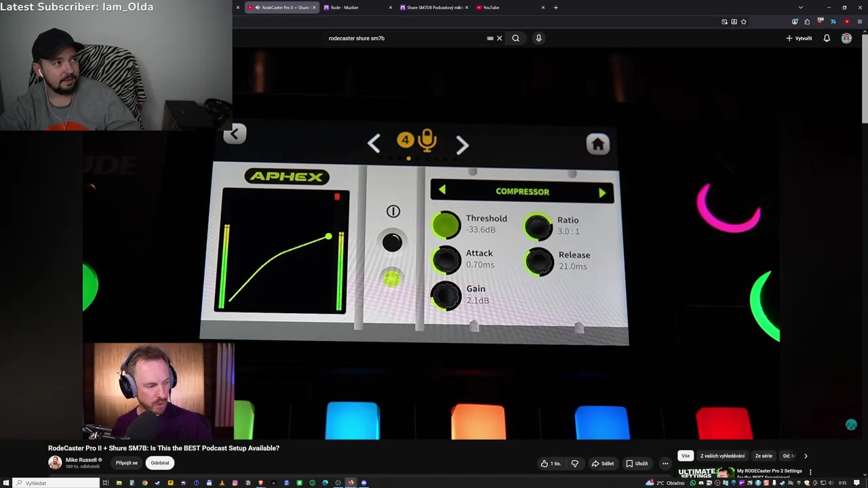Tap the glowing yellow button under the black knob
Viewport: 868px width, 488px height.
pyautogui.click(x=391, y=279)
